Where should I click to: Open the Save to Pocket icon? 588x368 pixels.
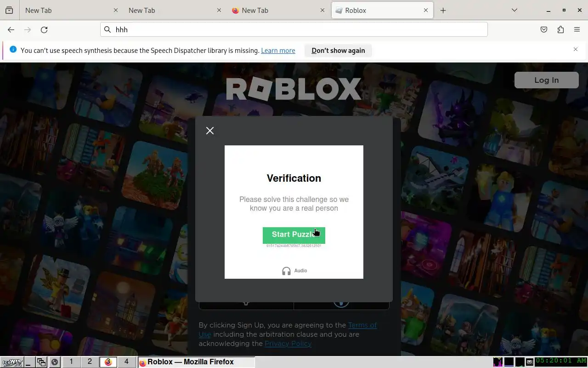click(544, 29)
